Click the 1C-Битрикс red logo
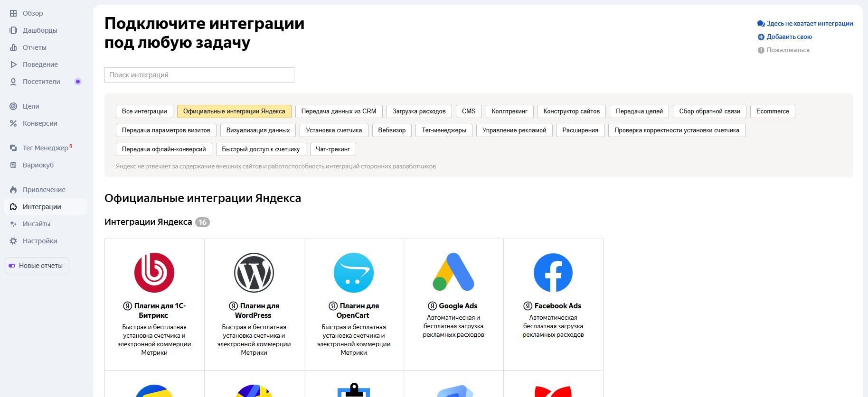 point(154,273)
